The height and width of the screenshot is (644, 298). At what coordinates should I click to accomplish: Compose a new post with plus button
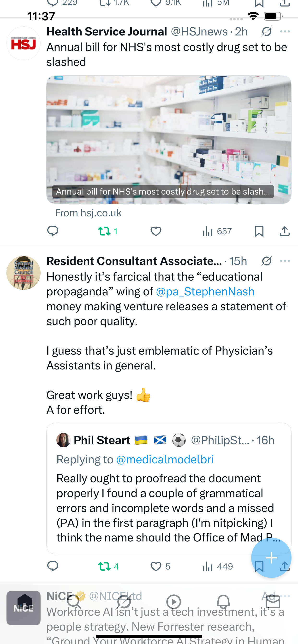(x=271, y=558)
